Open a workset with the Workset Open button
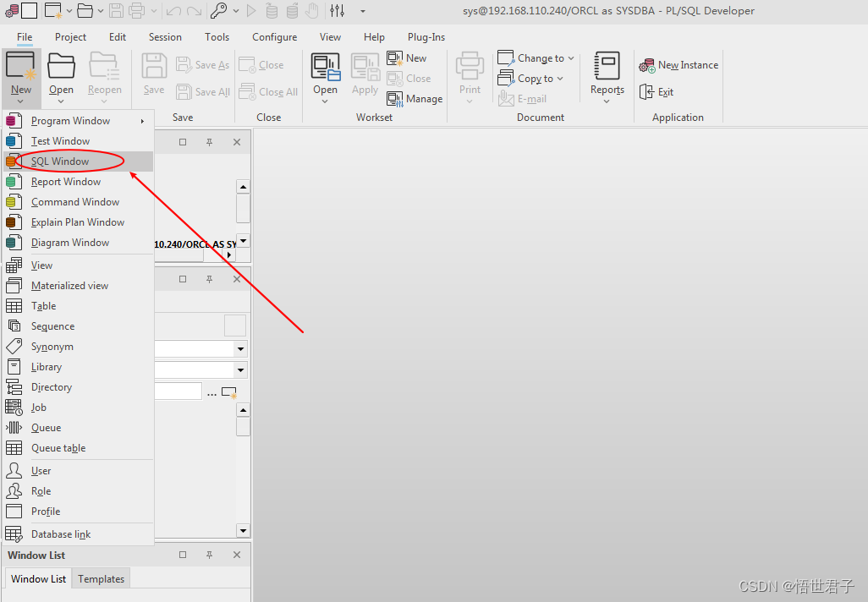The width and height of the screenshot is (868, 602). pos(325,78)
